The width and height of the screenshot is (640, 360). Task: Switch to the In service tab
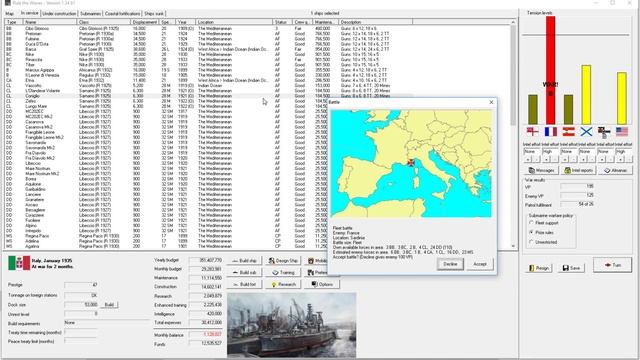click(29, 13)
